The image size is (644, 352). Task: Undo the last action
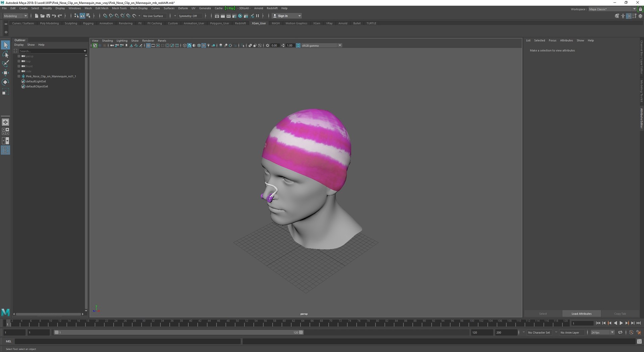point(54,16)
